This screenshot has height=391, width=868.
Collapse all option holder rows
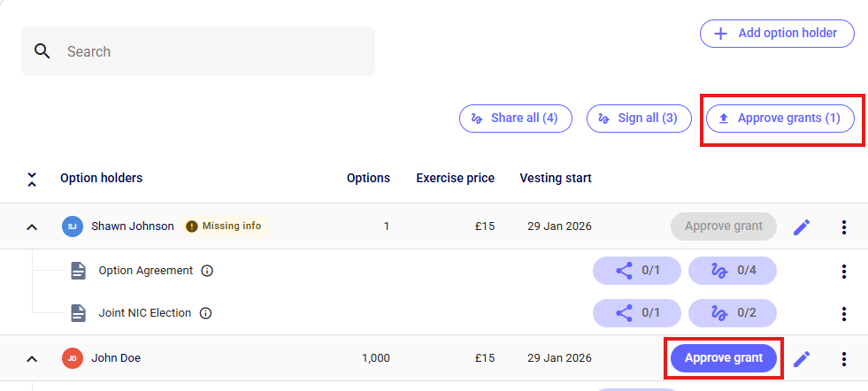click(x=32, y=179)
